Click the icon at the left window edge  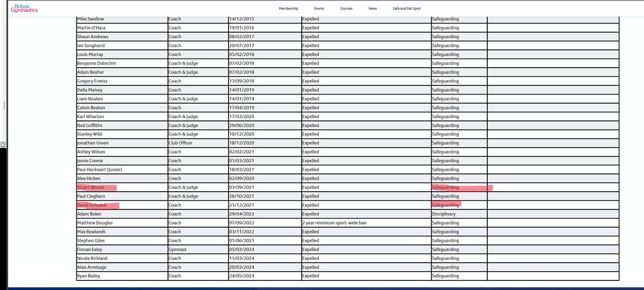click(3, 144)
